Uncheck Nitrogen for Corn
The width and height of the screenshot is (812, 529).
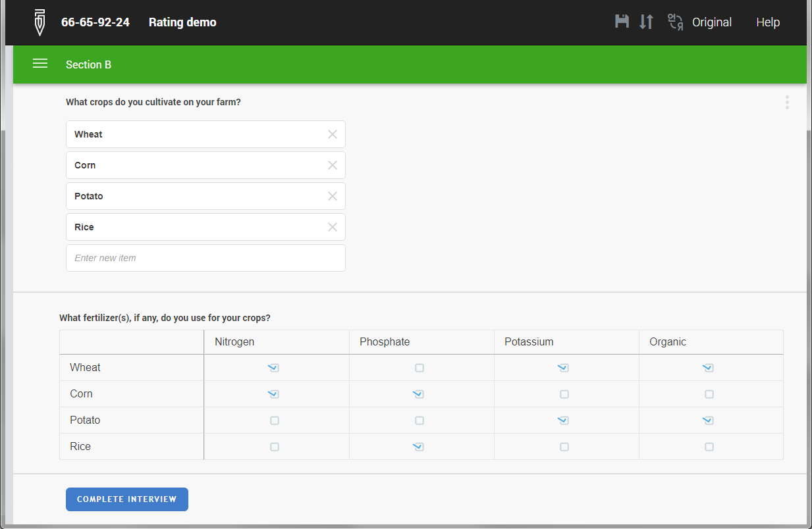tap(273, 394)
